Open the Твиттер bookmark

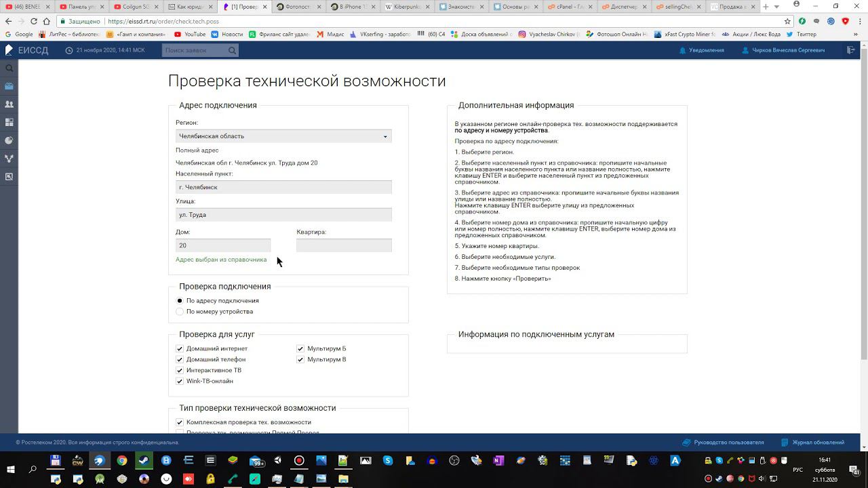click(x=802, y=34)
